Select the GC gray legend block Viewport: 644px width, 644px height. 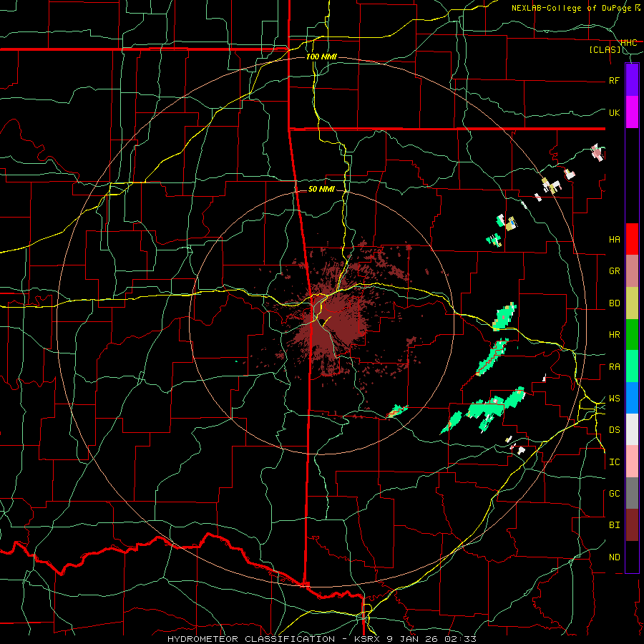click(632, 493)
